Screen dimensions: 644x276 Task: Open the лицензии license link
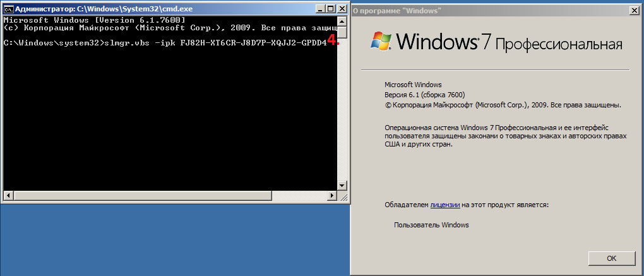click(x=445, y=205)
